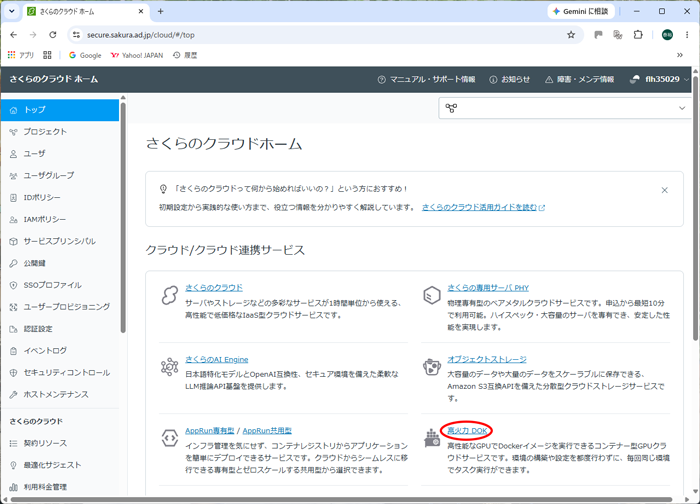This screenshot has width=700, height=504.
Task: Click Gemini に相談 button
Action: click(581, 12)
